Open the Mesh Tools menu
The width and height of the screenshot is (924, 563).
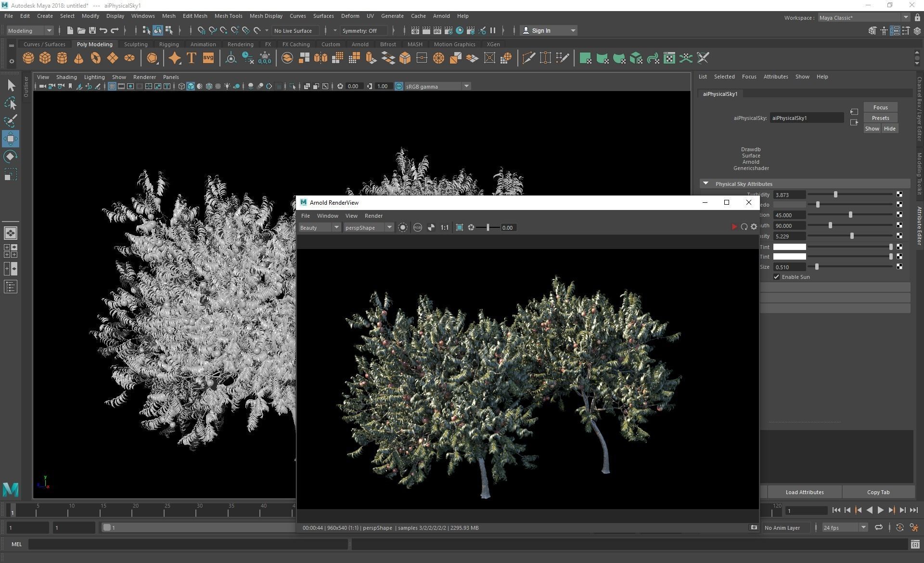(228, 16)
